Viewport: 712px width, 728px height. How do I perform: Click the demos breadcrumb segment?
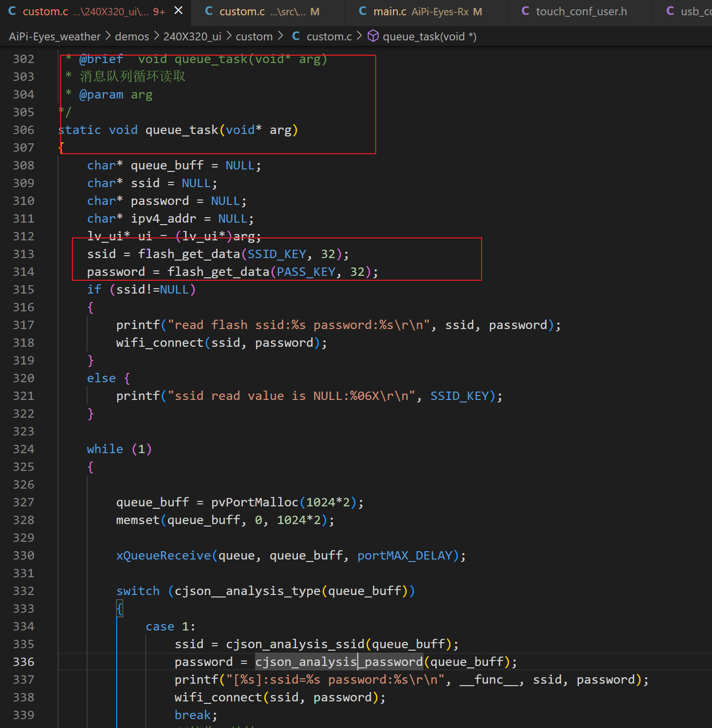132,36
